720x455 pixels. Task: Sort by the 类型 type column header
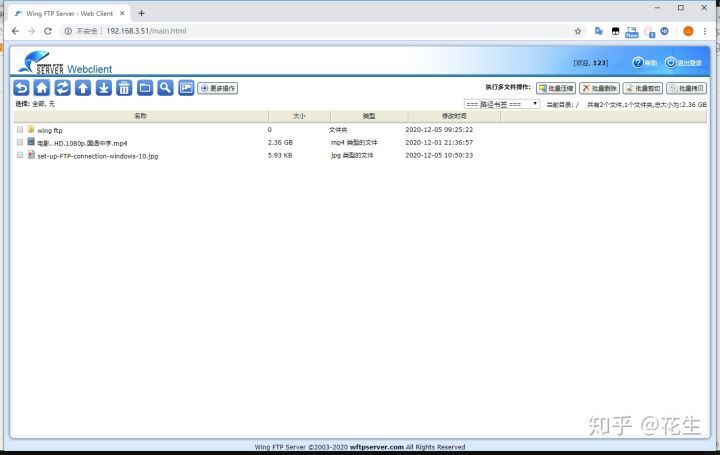click(369, 116)
